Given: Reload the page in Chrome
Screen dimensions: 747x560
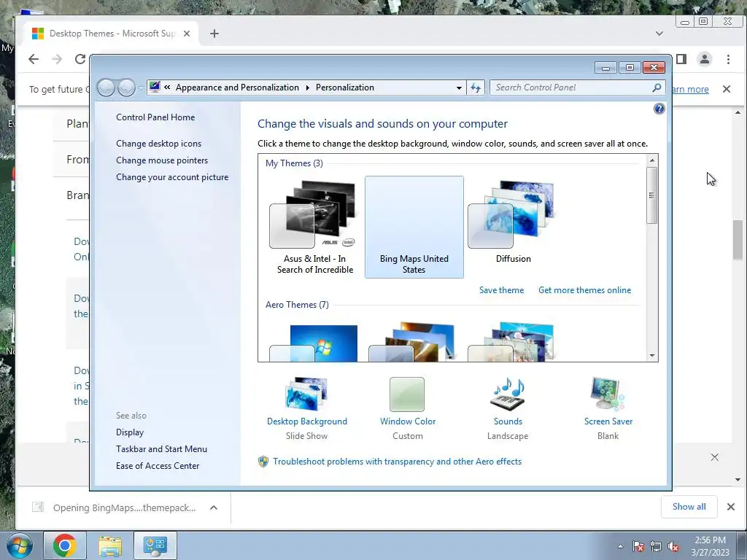Looking at the screenshot, I should point(80,59).
